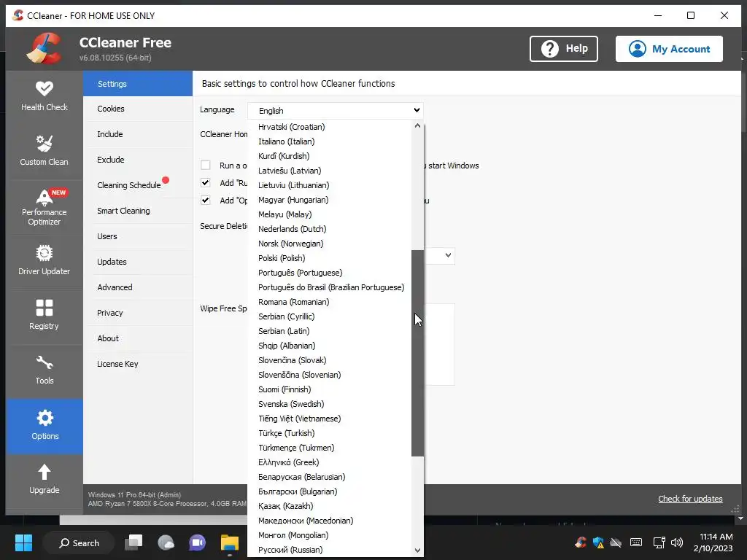The height and width of the screenshot is (560, 747).
Task: Select Serbian (Latin) option
Action: tap(330, 331)
